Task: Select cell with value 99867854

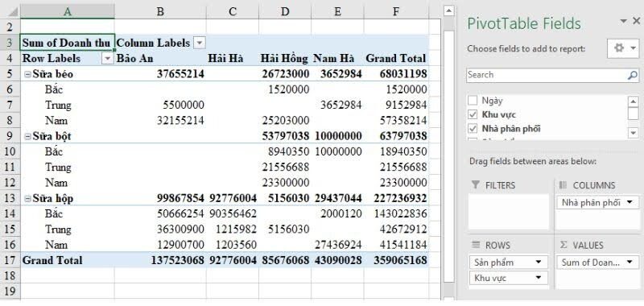Action: 160,198
